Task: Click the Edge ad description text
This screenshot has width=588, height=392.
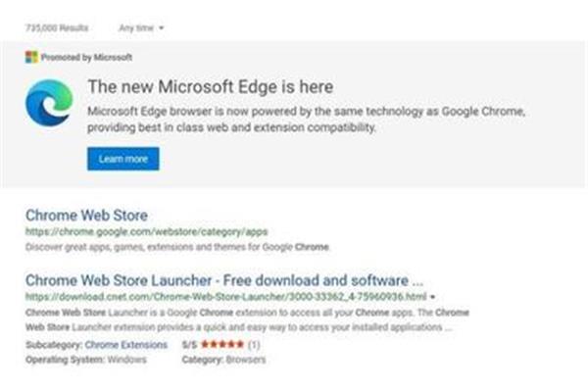Action: click(307, 120)
